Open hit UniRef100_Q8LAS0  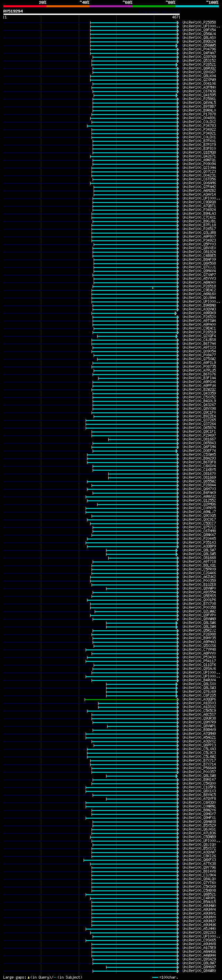pyautogui.click(x=199, y=38)
